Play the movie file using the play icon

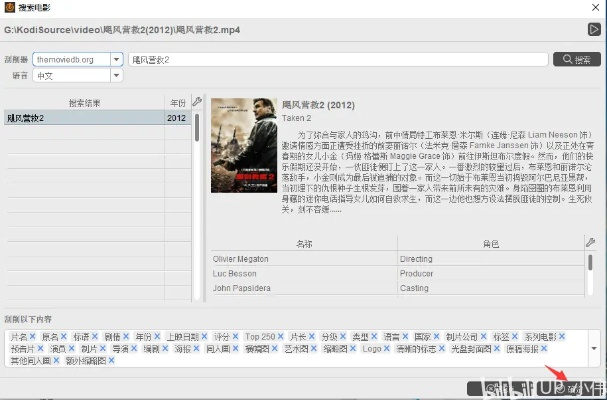coord(594,29)
